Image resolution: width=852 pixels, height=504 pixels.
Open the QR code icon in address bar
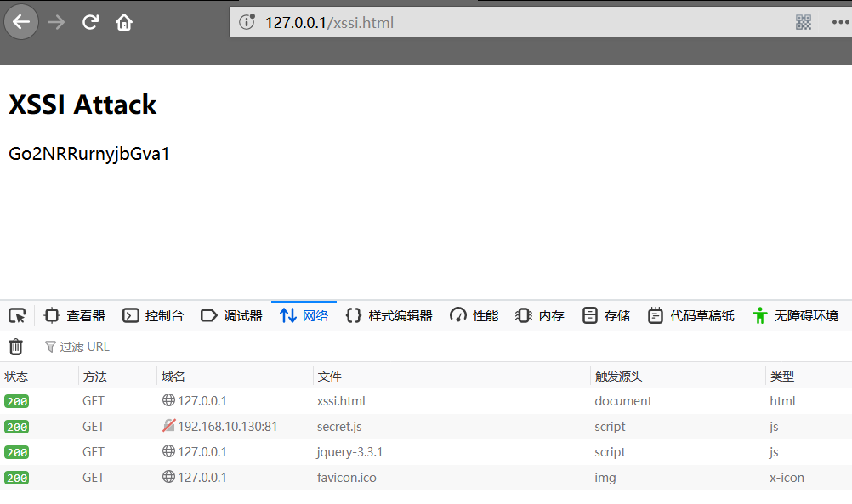[x=804, y=22]
